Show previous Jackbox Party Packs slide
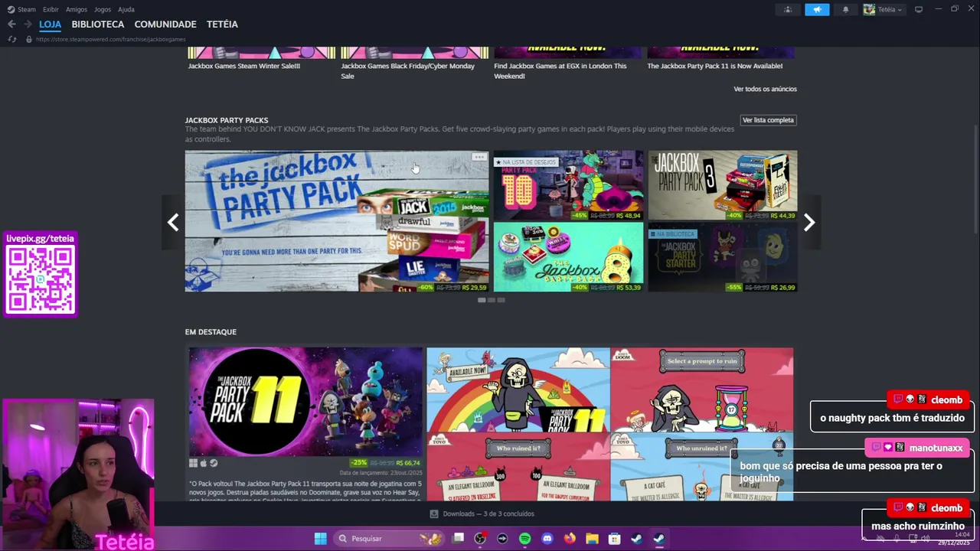Image resolution: width=980 pixels, height=551 pixels. pos(173,222)
